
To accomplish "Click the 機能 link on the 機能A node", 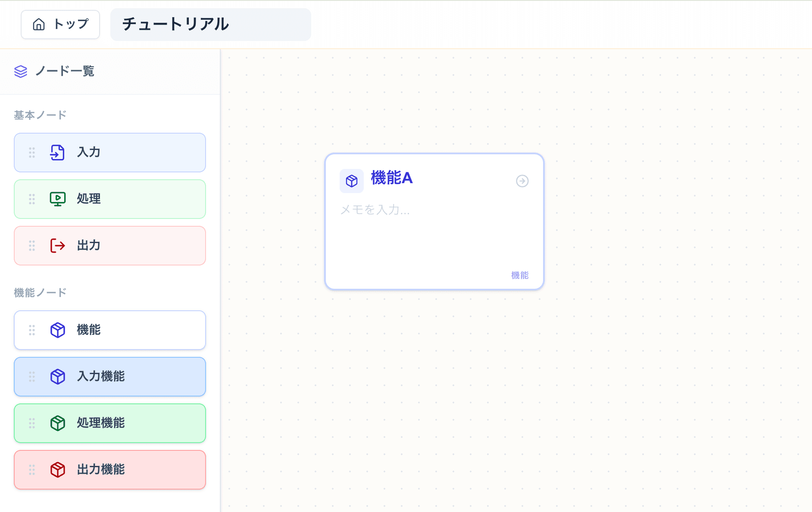I will pyautogui.click(x=519, y=275).
